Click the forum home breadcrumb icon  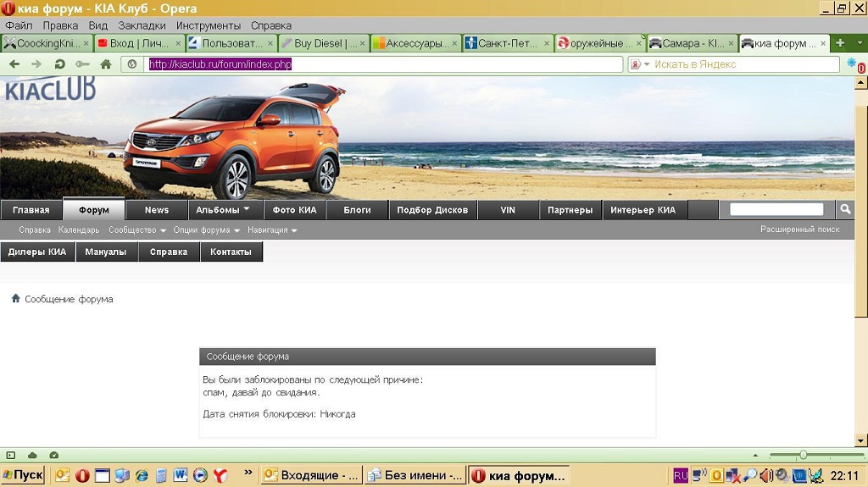point(15,299)
